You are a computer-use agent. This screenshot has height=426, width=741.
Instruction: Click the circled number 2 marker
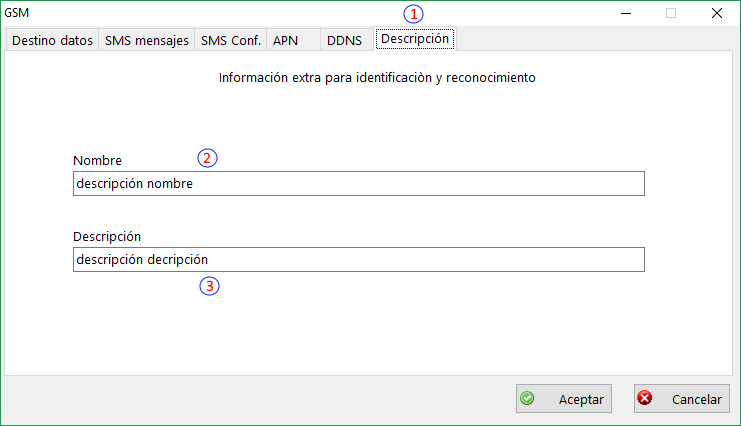click(x=207, y=158)
